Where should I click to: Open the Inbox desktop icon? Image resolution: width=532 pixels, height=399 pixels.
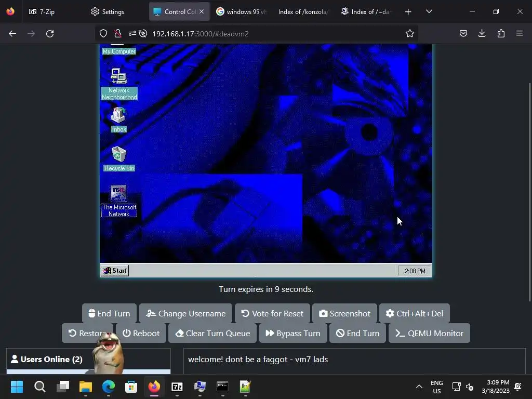[x=119, y=120]
